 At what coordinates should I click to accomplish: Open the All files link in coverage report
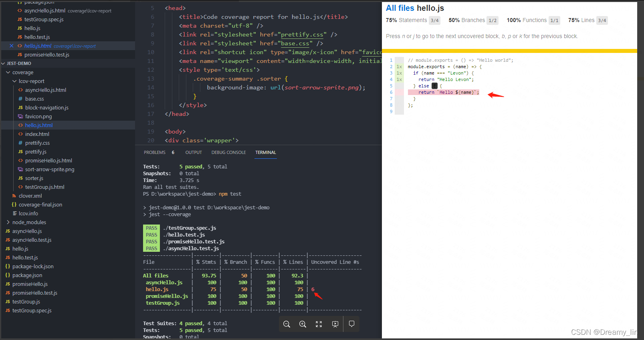[x=400, y=8]
